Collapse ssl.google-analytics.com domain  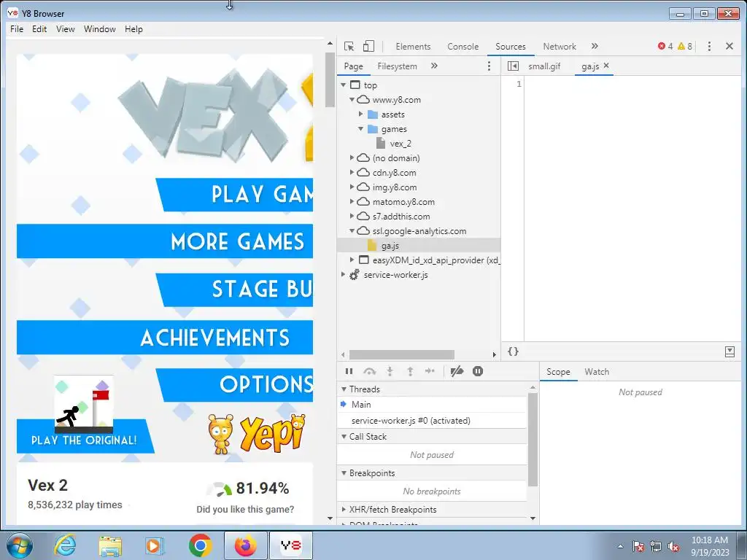pyautogui.click(x=352, y=231)
